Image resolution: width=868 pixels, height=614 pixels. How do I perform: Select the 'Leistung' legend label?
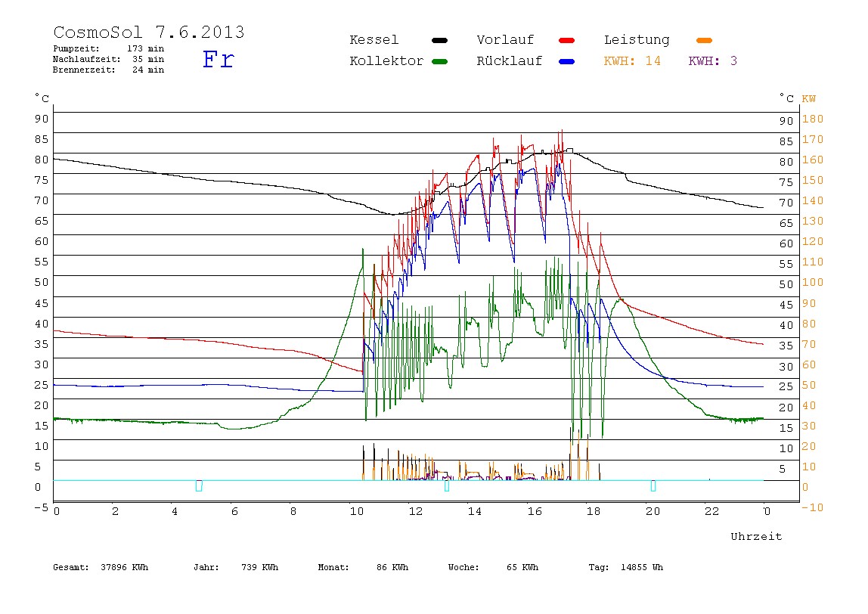637,40
